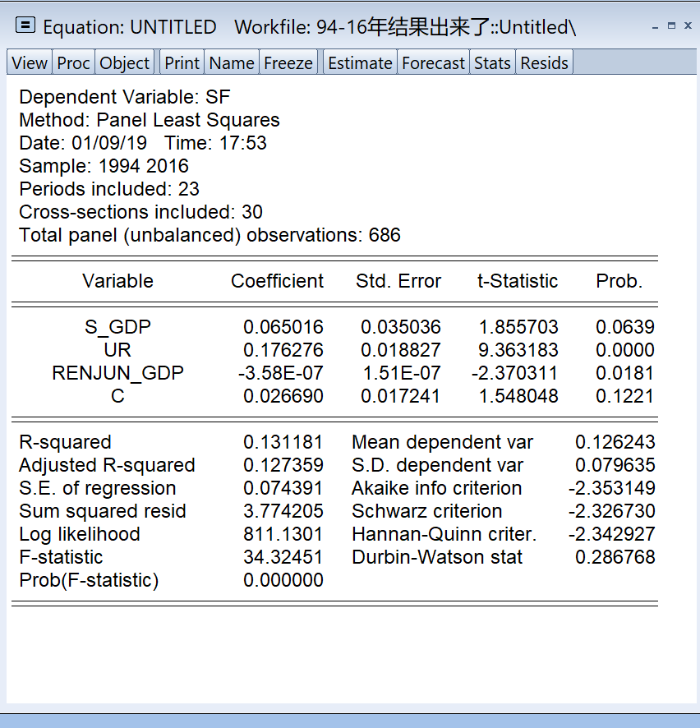Select the C constant row label
700x728 pixels.
(x=117, y=396)
